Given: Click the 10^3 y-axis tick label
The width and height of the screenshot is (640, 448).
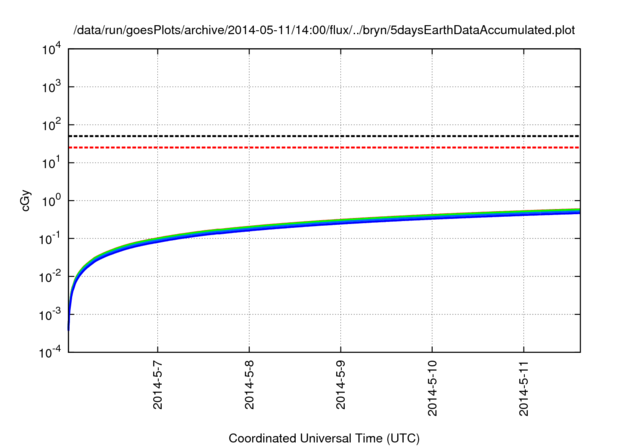Looking at the screenshot, I should click(x=51, y=87).
